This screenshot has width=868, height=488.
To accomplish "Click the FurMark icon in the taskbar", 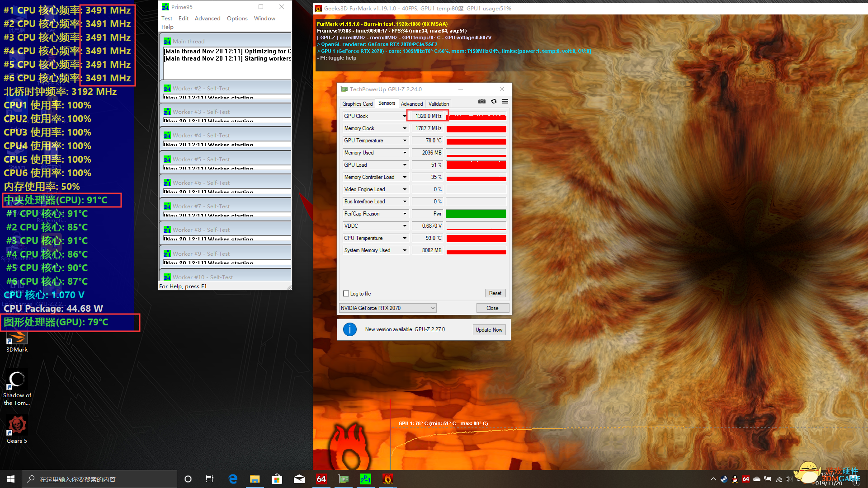I will (x=387, y=479).
